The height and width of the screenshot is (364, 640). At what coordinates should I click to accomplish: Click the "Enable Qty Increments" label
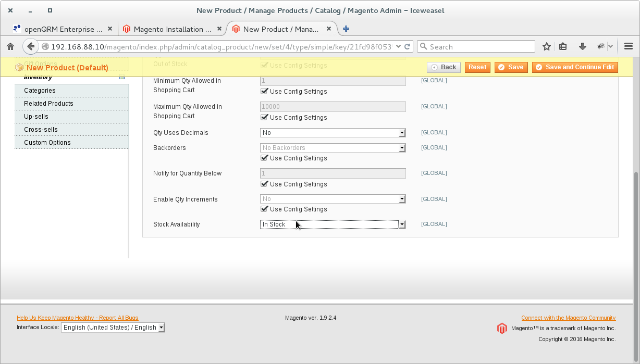click(x=186, y=199)
